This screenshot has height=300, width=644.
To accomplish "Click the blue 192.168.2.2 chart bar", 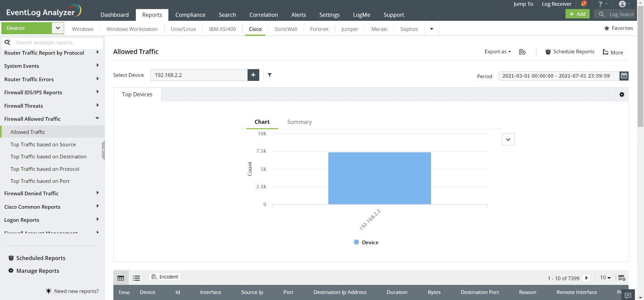I will tap(379, 178).
